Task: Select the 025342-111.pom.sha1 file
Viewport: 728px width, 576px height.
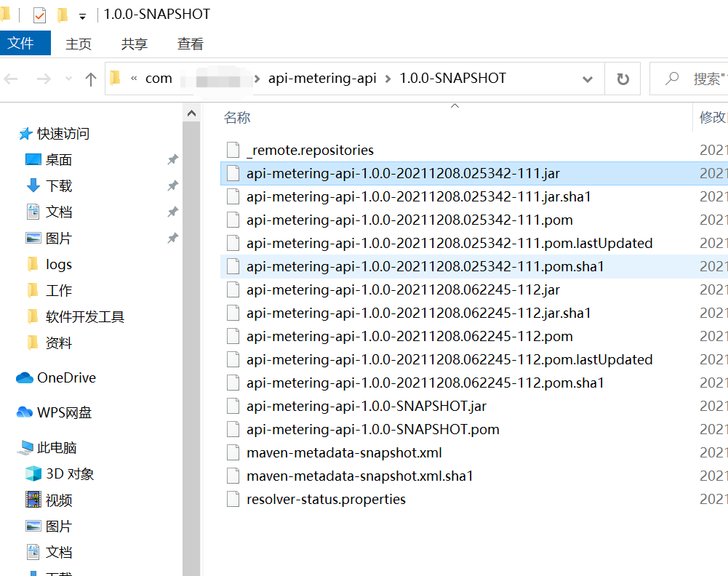Action: tap(425, 266)
